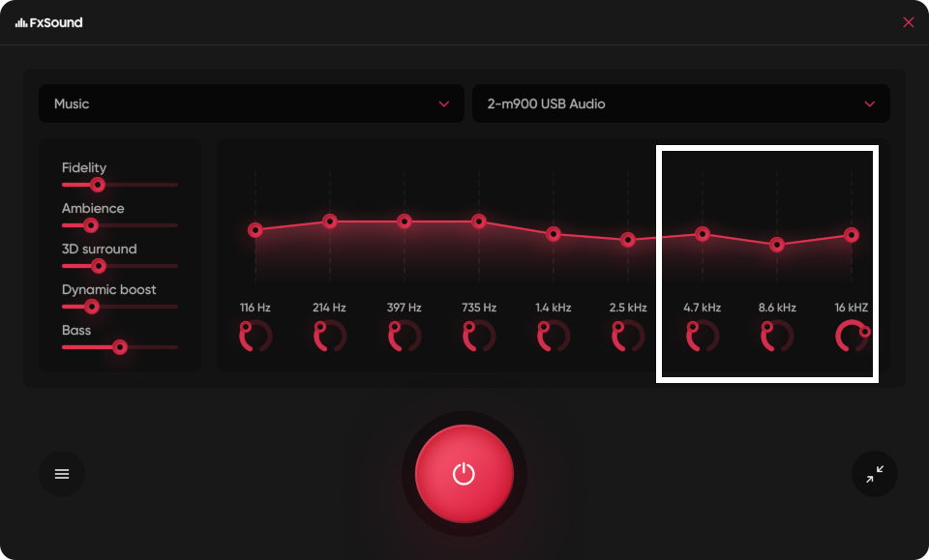Click the chevron on the preset selector

445,103
